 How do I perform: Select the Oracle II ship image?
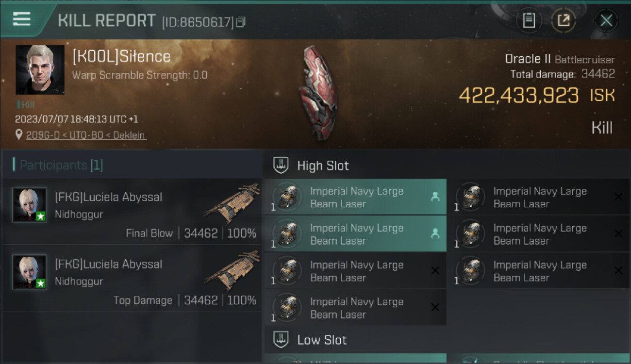coord(318,92)
